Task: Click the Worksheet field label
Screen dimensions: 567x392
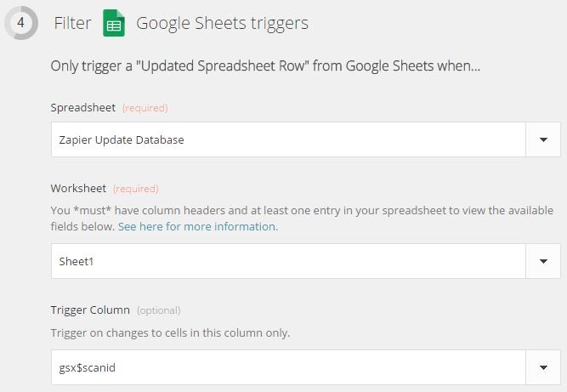Action: (x=78, y=189)
